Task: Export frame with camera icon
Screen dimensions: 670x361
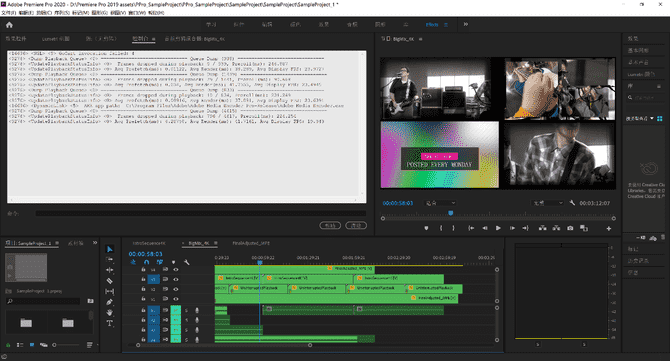Action: point(570,228)
